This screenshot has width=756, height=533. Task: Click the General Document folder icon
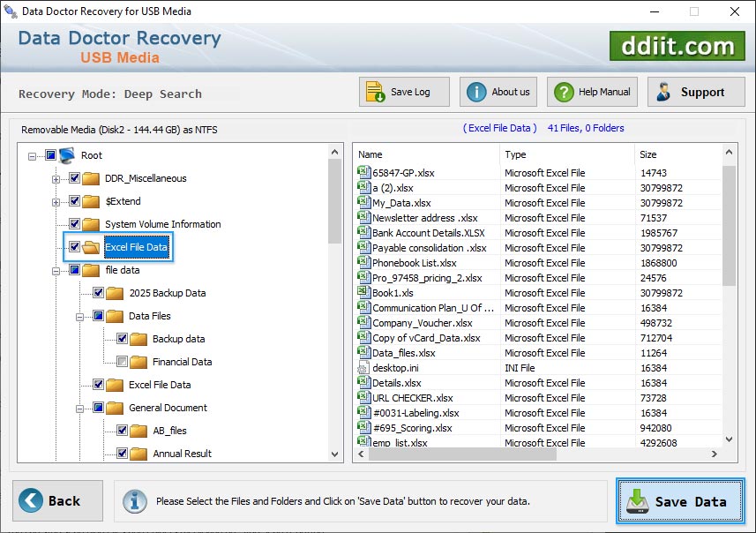(x=115, y=409)
